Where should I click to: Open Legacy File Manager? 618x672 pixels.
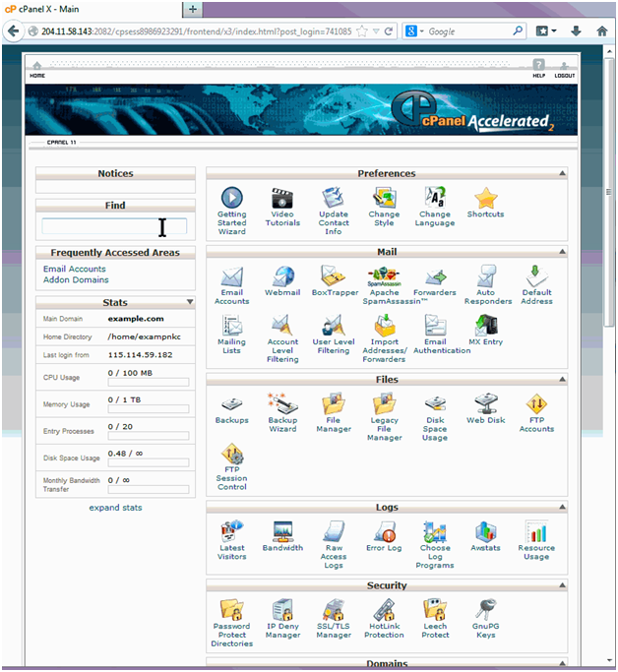(x=385, y=416)
